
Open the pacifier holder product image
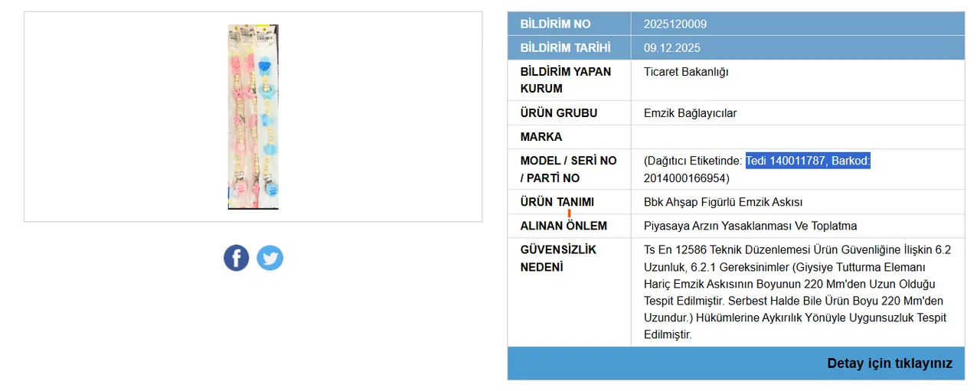pos(253,117)
